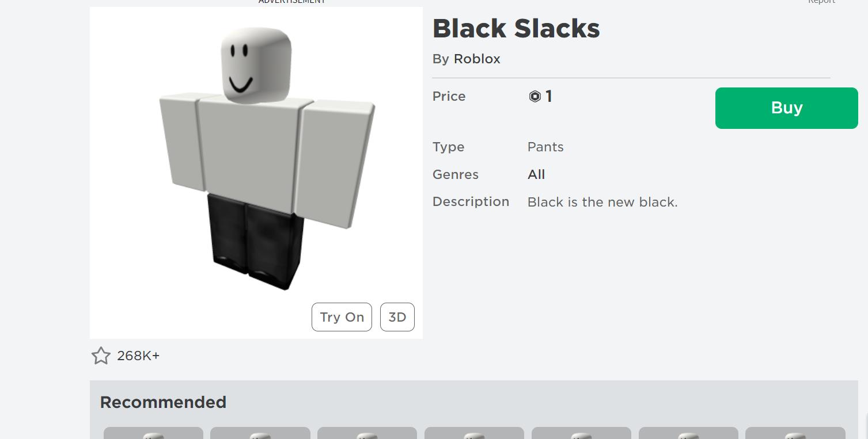This screenshot has height=439, width=868.
Task: Click the 268K+ favorites count
Action: (138, 356)
